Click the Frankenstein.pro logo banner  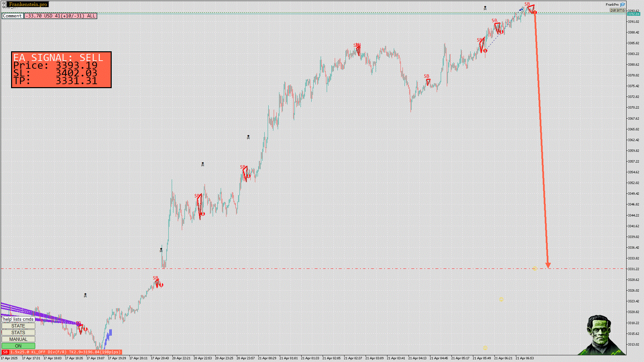coord(28,4)
